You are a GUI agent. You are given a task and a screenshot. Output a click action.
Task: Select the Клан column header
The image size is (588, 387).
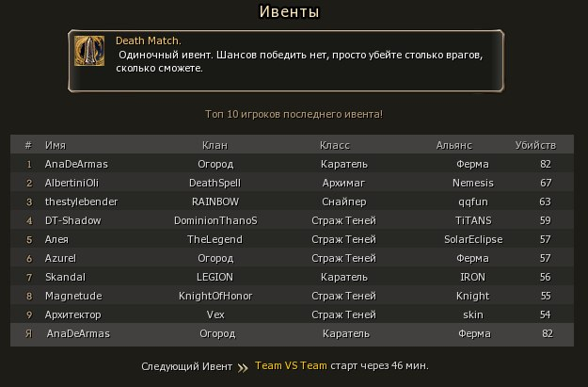215,145
